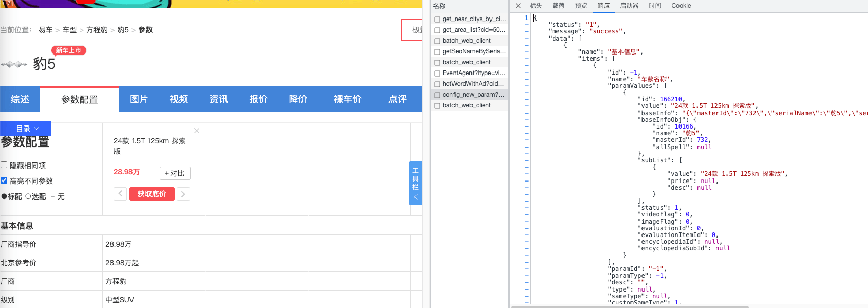Uncheck the 高亮不同参数 checkbox
This screenshot has width=868, height=308.
click(x=4, y=180)
